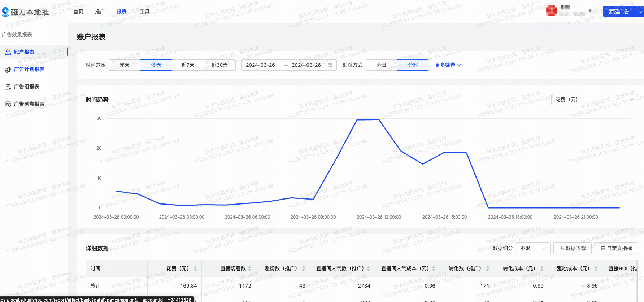The image size is (644, 302).
Task: Open 花费（元）chart metric dropdown
Action: (x=594, y=100)
